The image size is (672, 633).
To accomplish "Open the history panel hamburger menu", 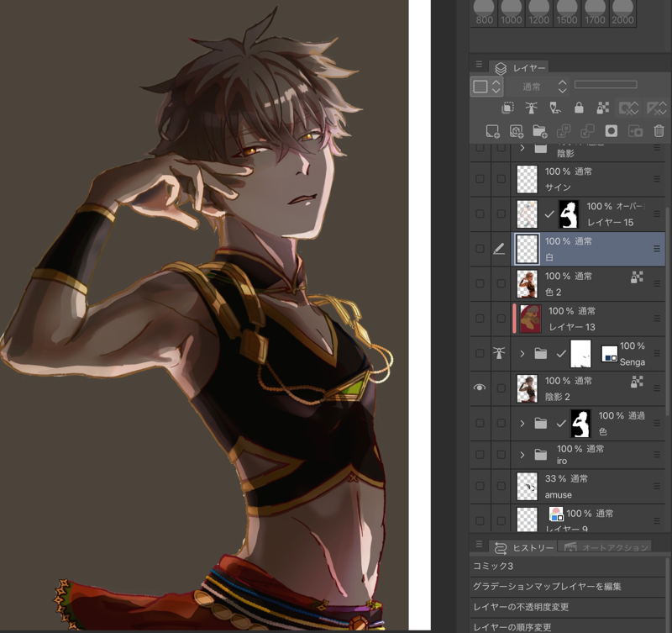I will pyautogui.click(x=479, y=544).
